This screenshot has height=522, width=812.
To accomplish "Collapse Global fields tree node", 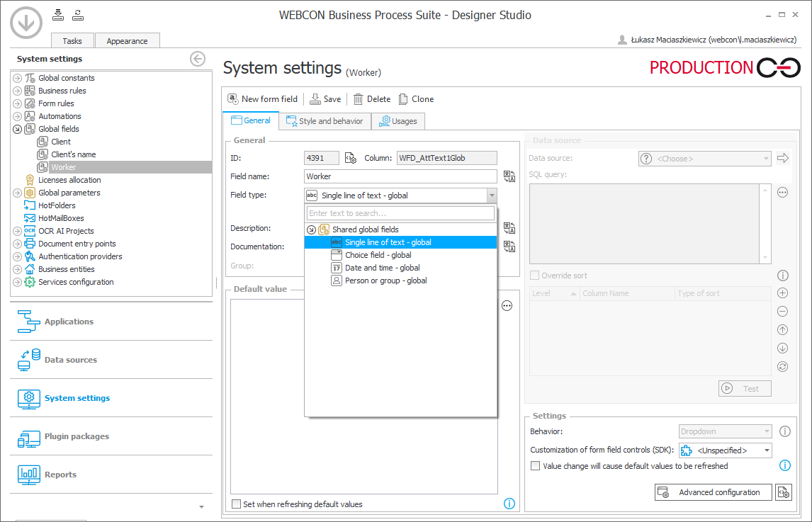I will point(17,129).
